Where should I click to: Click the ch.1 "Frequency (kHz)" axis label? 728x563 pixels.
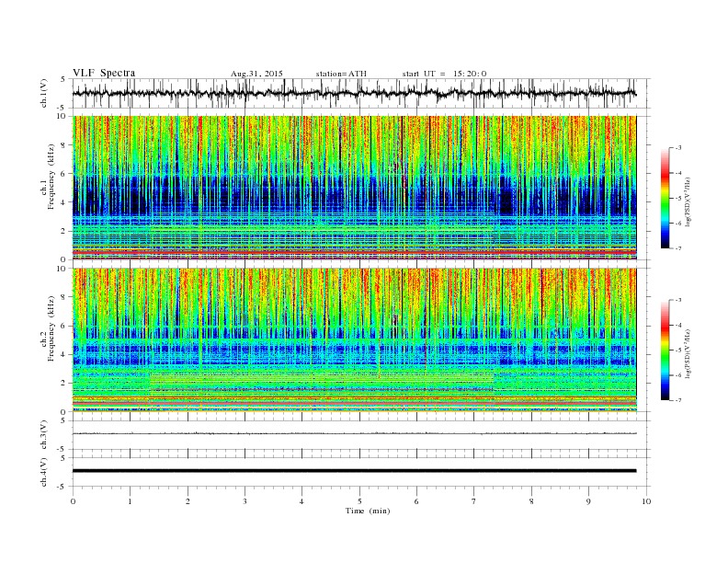[x=51, y=177]
